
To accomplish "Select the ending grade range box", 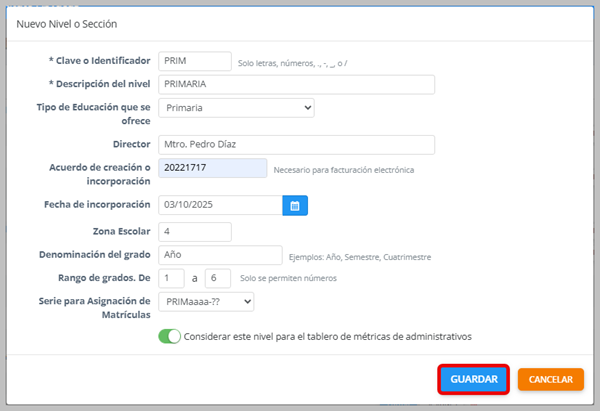I will click(x=217, y=278).
